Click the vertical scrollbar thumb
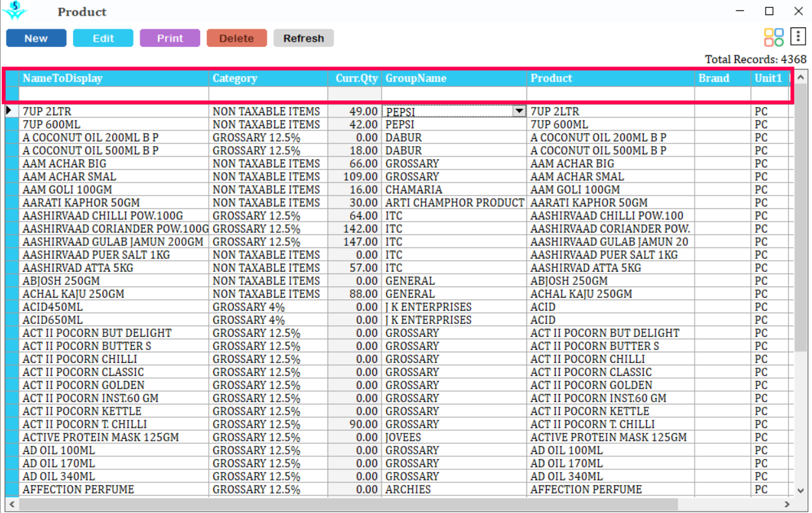The image size is (812, 513). 801,218
